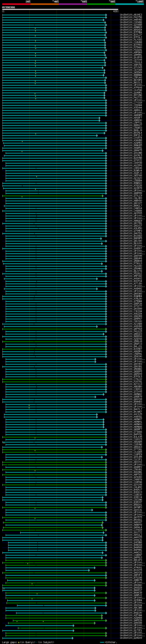Open hit UniRef100_C3Y615
This screenshot has width=146, height=644.
(131, 530)
